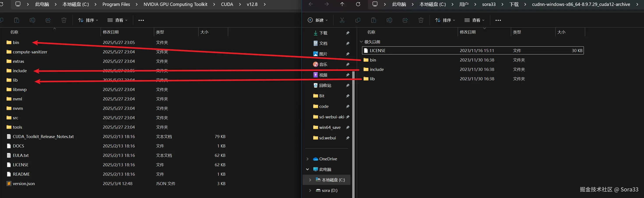This screenshot has width=644, height=198.
Task: Click the cut scissors icon in cudnn window
Action: tap(342, 20)
